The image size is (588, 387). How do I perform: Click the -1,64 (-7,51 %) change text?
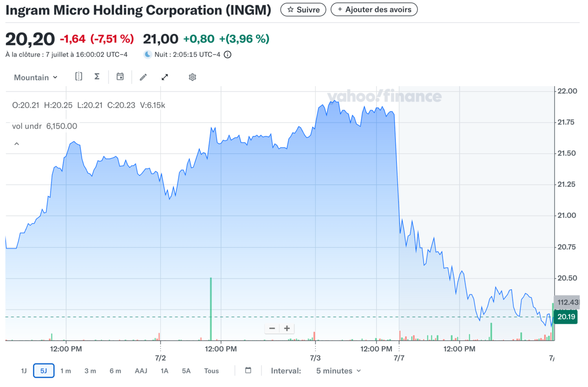[97, 38]
